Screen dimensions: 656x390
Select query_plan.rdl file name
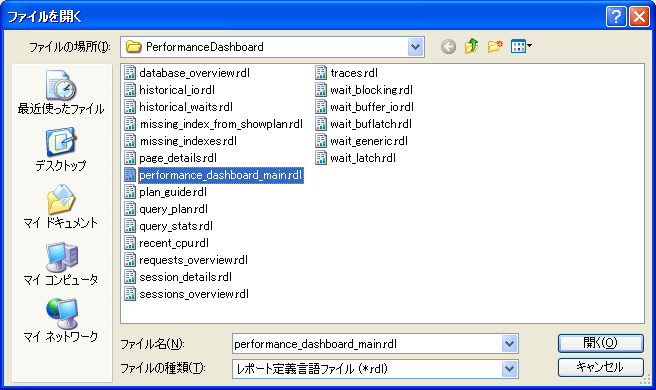[x=174, y=209]
